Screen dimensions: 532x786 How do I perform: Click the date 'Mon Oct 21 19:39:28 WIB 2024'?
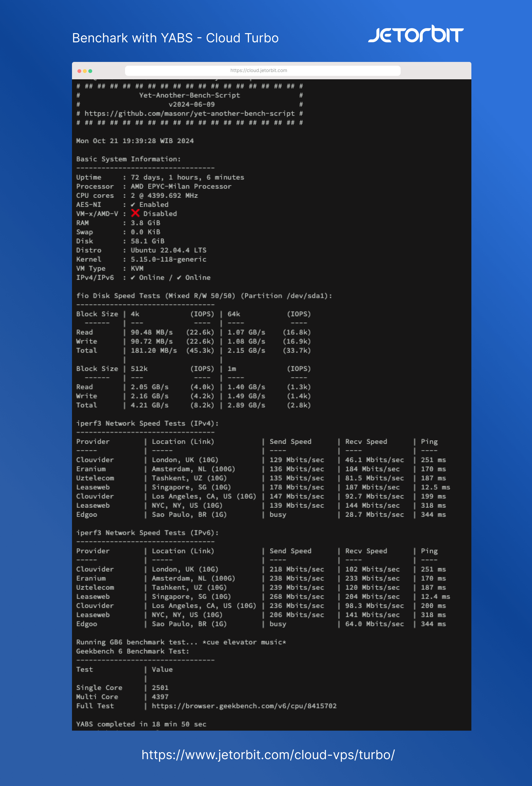point(135,141)
